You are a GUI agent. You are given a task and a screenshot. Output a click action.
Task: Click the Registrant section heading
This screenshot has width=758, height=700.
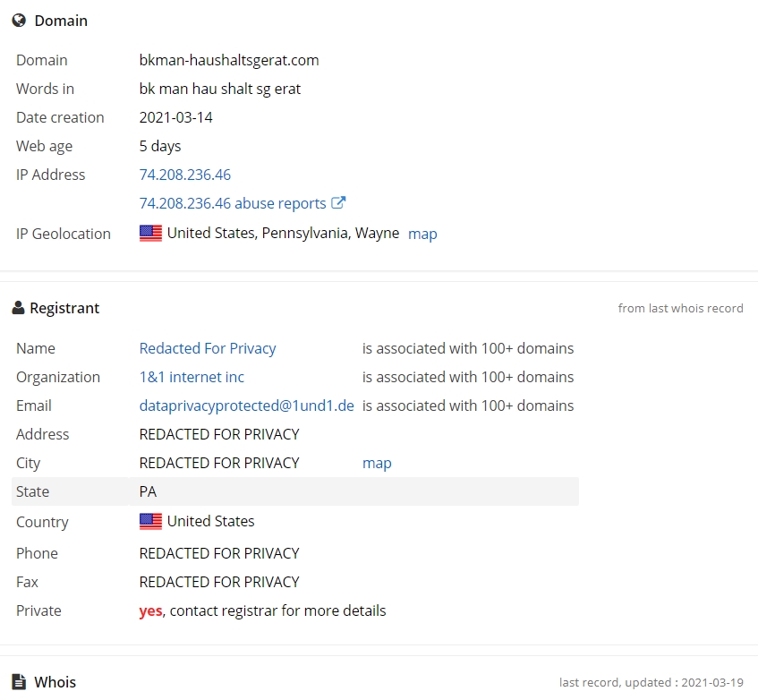[x=64, y=308]
